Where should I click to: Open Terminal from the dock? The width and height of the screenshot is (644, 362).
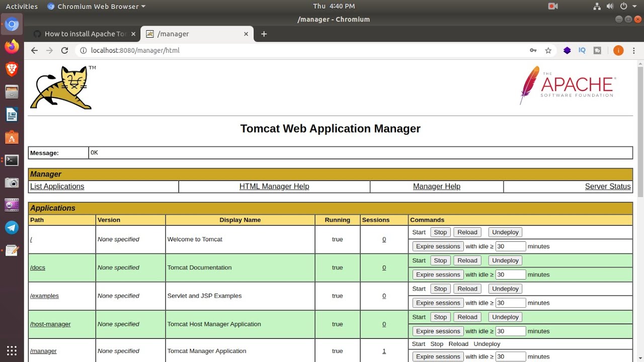12,160
